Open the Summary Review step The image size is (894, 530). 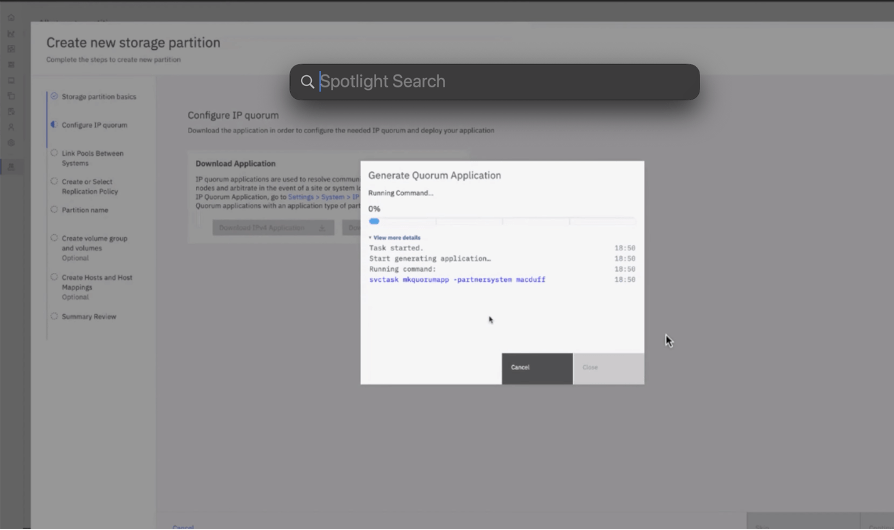pyautogui.click(x=88, y=317)
